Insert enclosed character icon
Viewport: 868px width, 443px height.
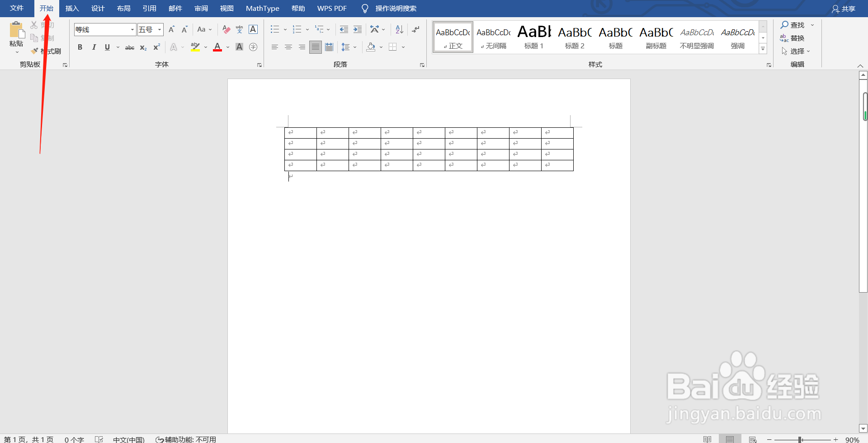click(x=253, y=47)
